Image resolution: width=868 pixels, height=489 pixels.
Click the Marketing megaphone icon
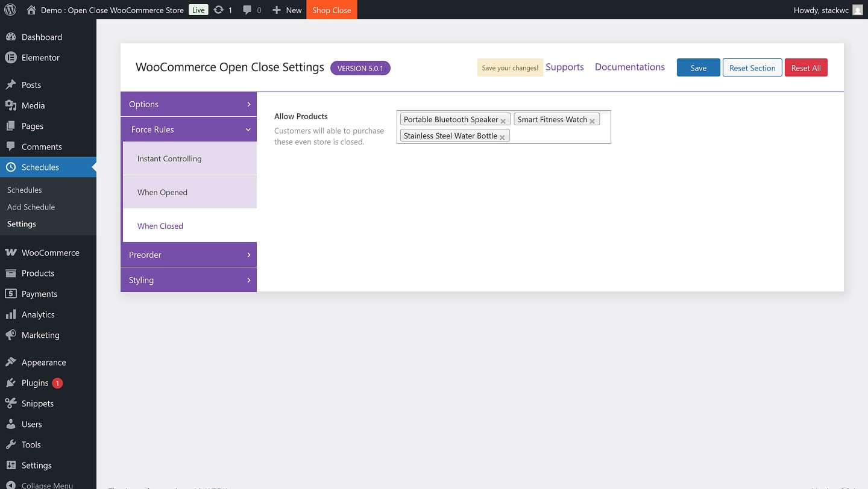tap(11, 335)
